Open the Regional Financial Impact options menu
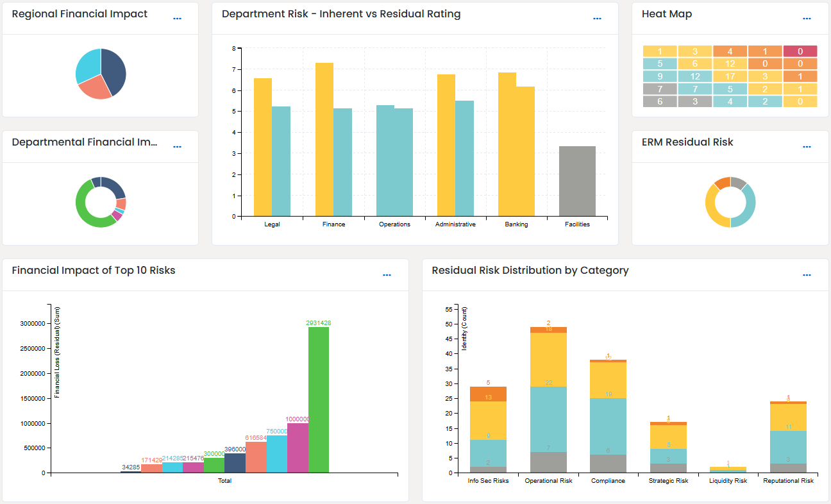 (178, 19)
